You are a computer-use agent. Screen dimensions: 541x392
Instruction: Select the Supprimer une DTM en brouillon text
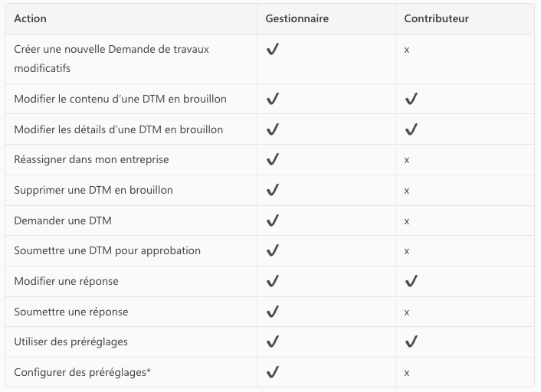point(93,190)
